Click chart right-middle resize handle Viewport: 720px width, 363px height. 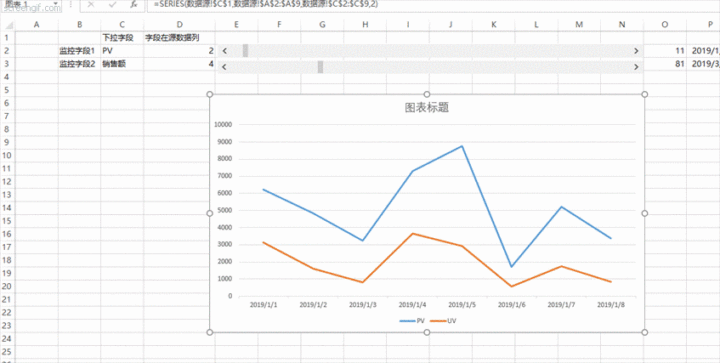pyautogui.click(x=644, y=213)
